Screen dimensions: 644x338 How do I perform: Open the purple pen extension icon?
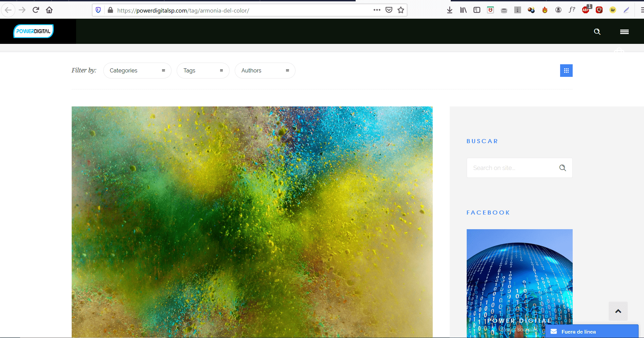tap(626, 10)
